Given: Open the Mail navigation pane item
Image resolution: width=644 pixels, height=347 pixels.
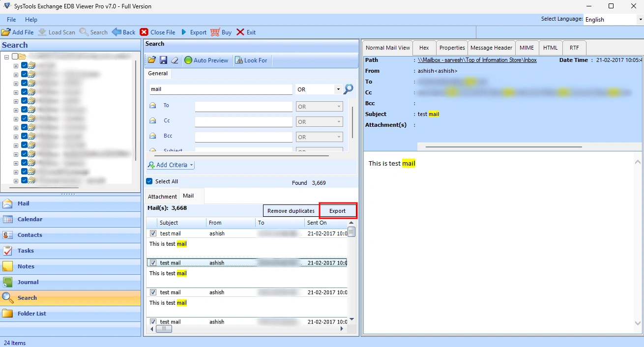Looking at the screenshot, I should click(x=70, y=203).
